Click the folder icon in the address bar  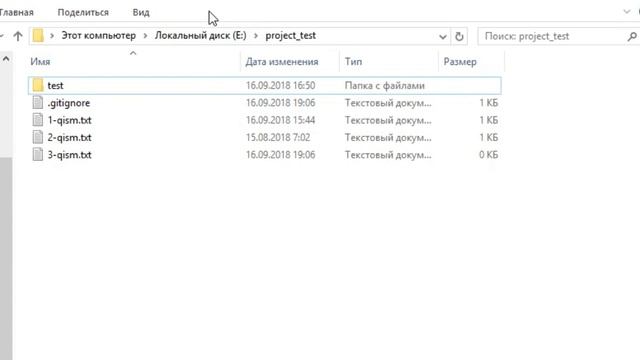point(38,36)
